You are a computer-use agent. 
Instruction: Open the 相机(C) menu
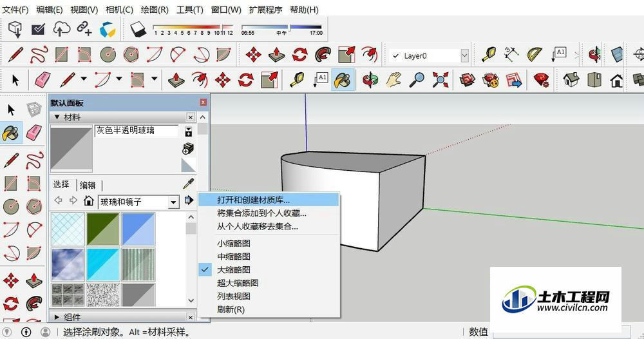120,10
